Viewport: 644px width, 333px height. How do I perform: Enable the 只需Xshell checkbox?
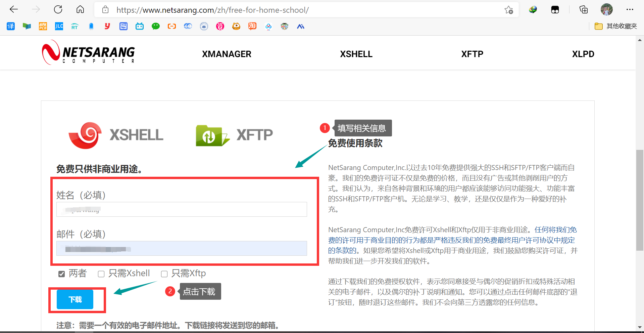101,274
